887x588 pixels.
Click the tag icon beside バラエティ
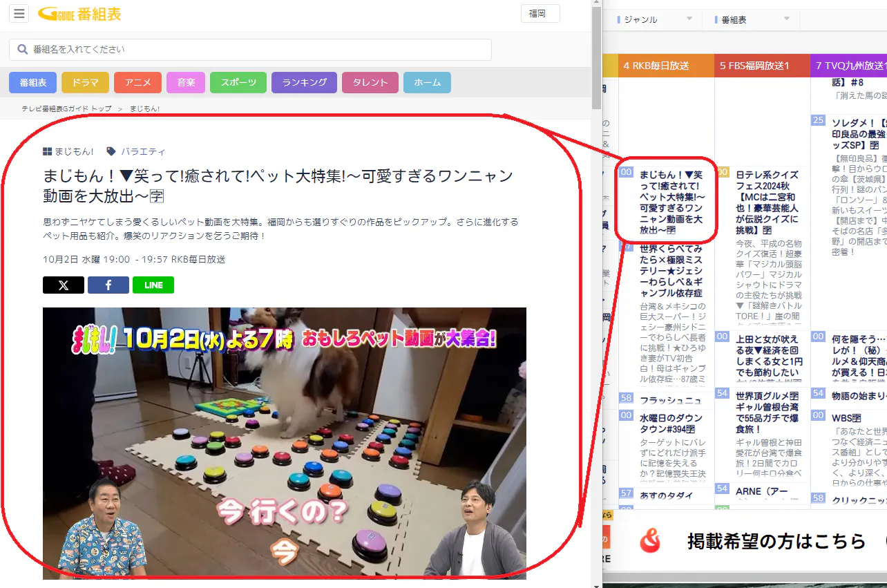point(111,151)
